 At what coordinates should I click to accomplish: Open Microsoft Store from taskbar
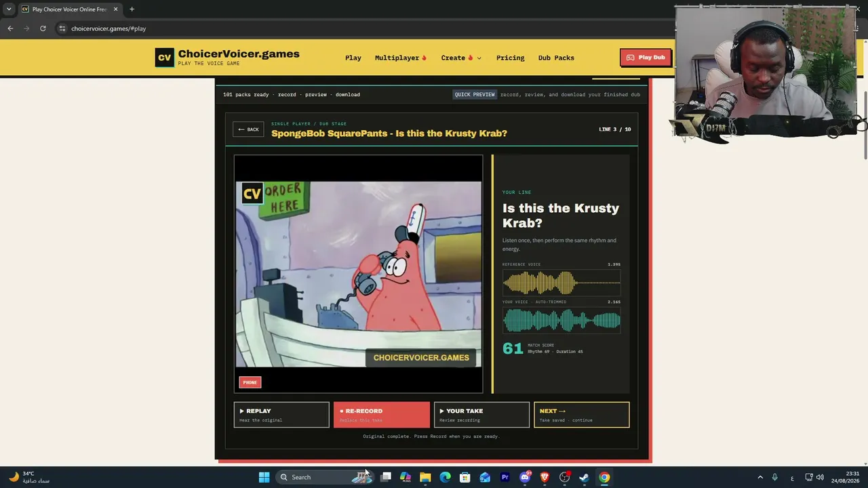pos(465,477)
